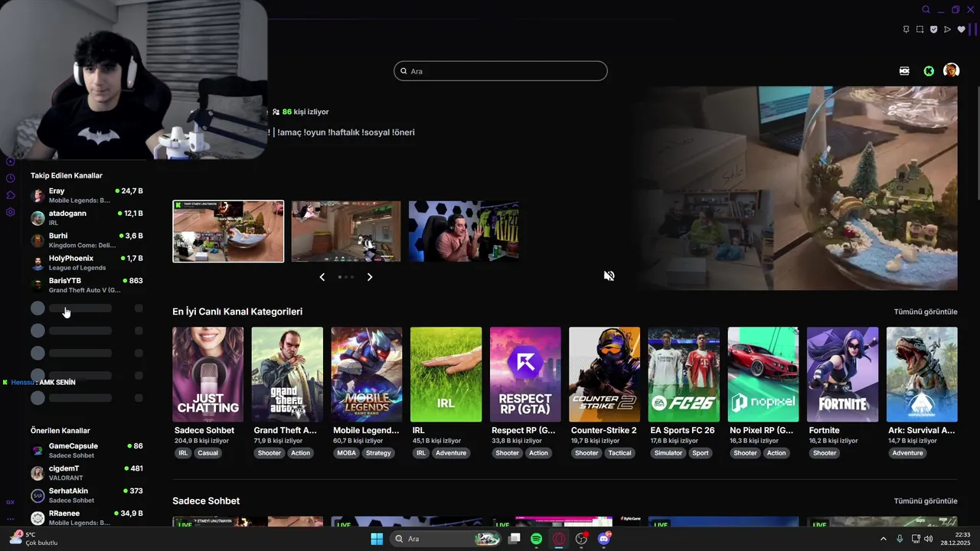This screenshot has height=551, width=980.
Task: Open BarisYTB's followed channel
Action: 87,285
